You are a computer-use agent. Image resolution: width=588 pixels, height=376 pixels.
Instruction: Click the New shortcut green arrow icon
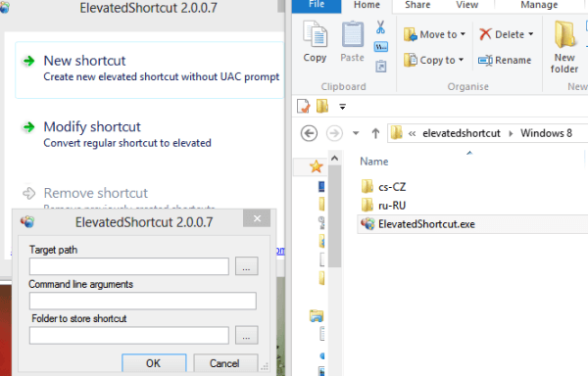click(28, 61)
